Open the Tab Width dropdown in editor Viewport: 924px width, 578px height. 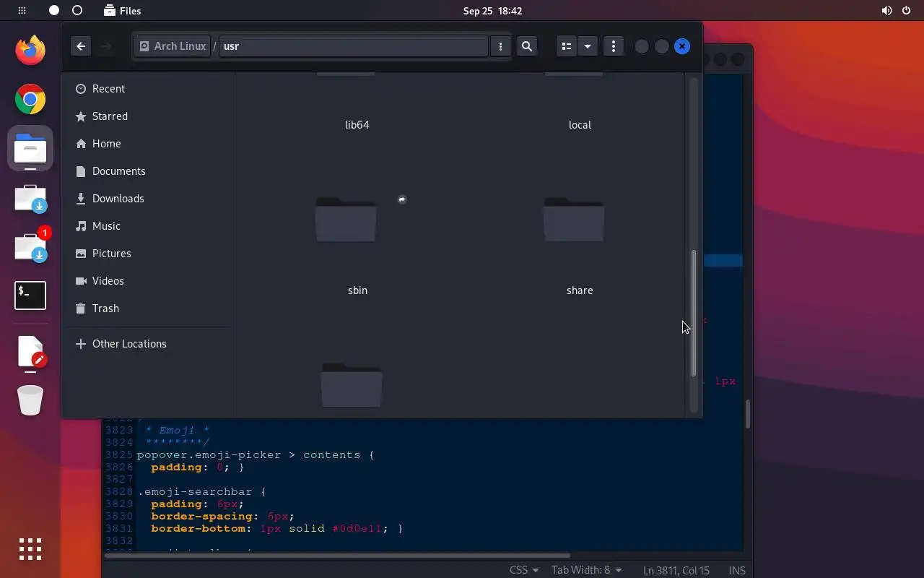587,570
